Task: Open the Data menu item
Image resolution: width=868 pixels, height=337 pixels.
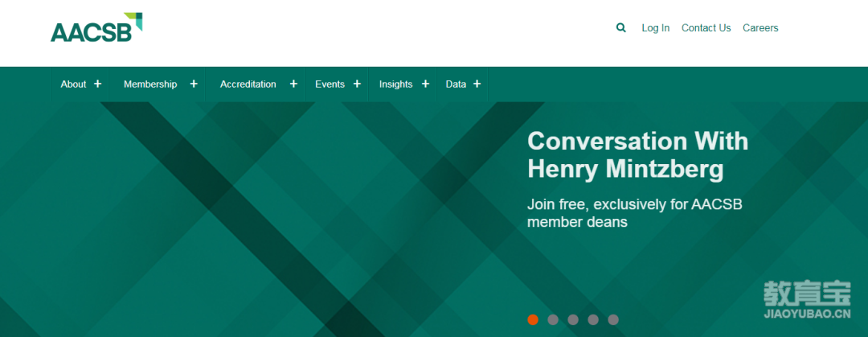Action: [x=456, y=84]
